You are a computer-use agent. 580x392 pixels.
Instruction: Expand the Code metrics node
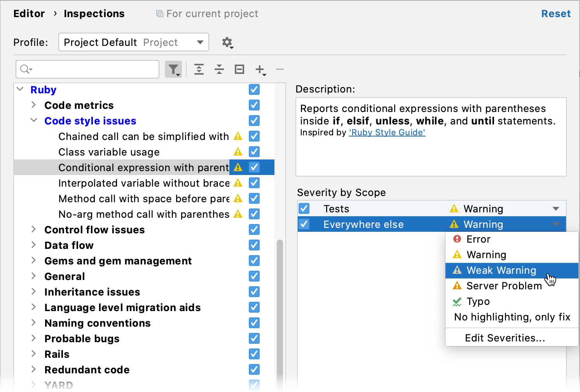(x=34, y=105)
